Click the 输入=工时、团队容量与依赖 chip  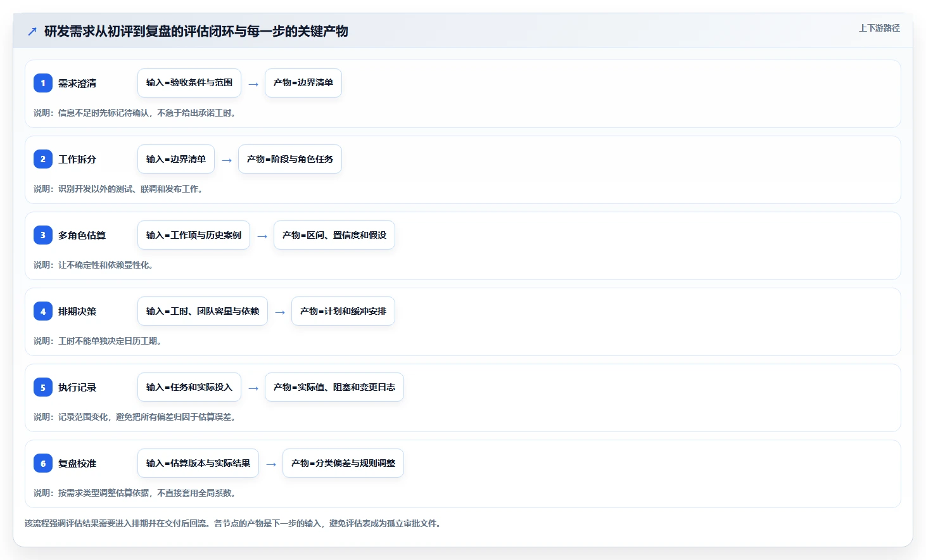(203, 311)
